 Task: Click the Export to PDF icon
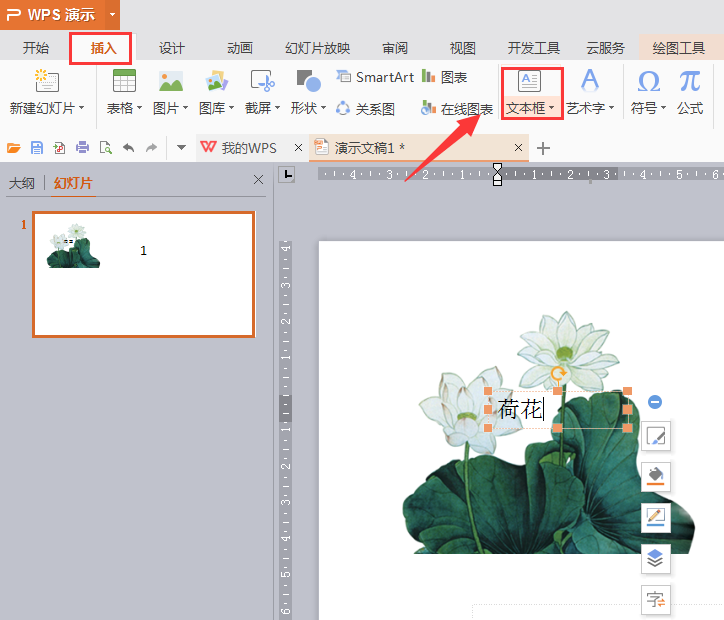(59, 148)
